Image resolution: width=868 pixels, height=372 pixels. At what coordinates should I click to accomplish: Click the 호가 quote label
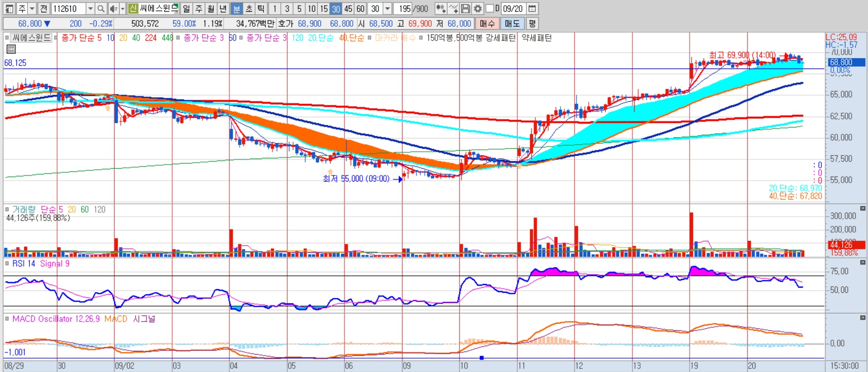(285, 24)
